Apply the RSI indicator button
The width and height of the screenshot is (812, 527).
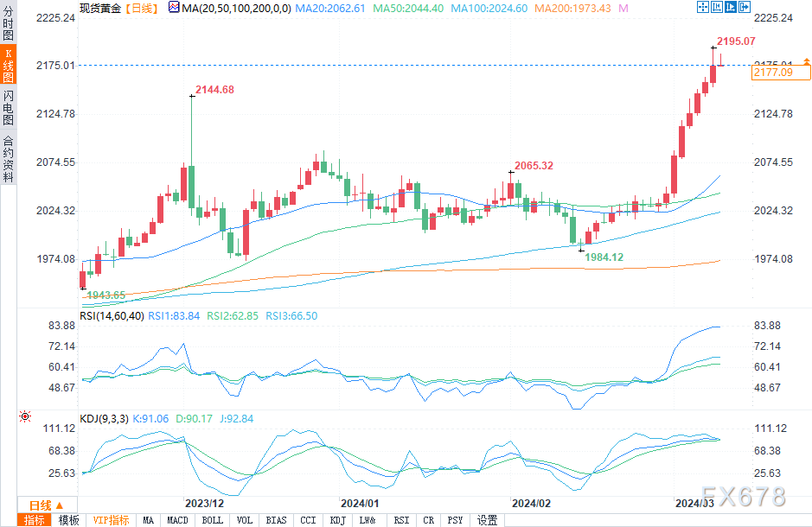pos(401,520)
